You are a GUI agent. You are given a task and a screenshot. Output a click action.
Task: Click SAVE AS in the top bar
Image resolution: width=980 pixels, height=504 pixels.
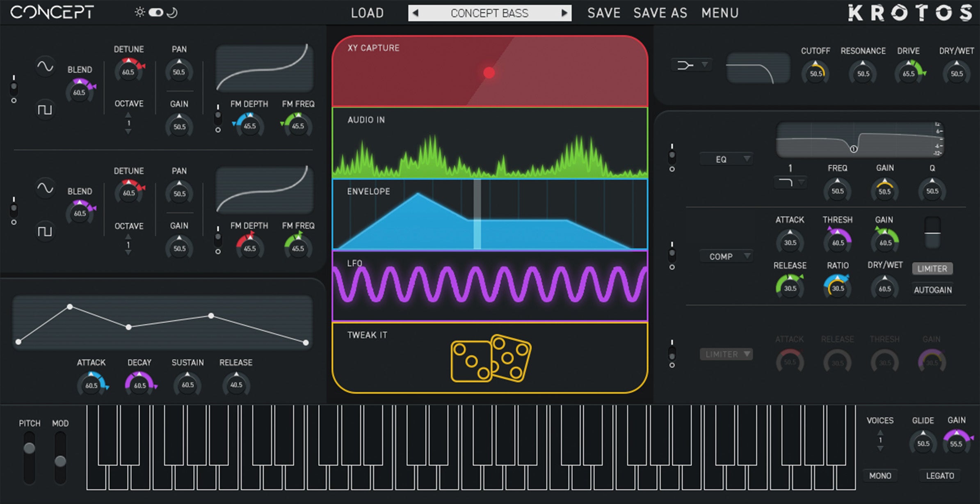660,13
